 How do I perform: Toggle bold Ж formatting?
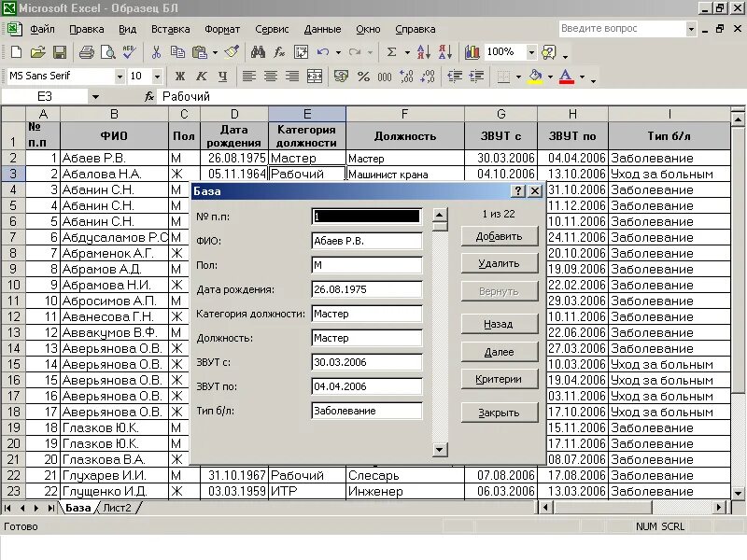(x=180, y=77)
